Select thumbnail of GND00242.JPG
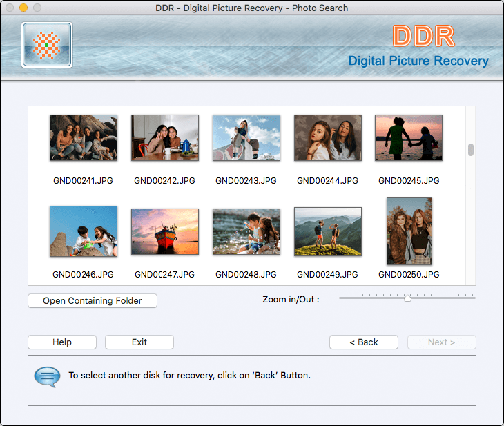 (165, 137)
